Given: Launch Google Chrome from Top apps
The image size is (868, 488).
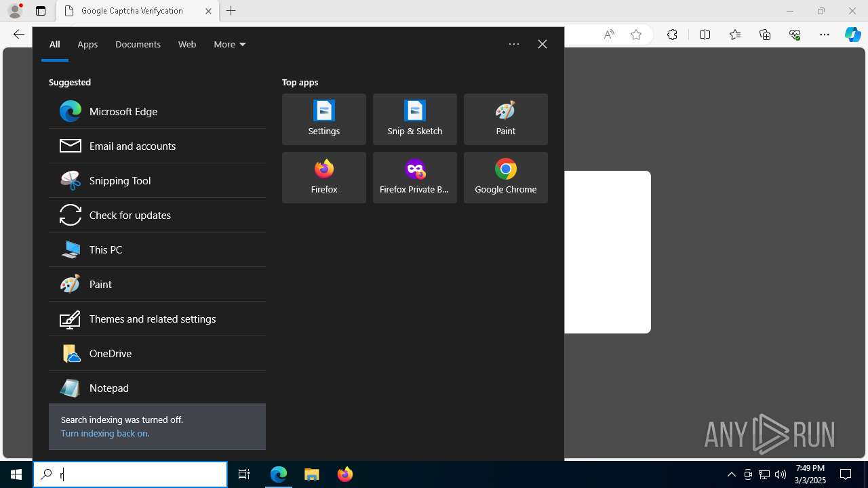Looking at the screenshot, I should coord(506,178).
